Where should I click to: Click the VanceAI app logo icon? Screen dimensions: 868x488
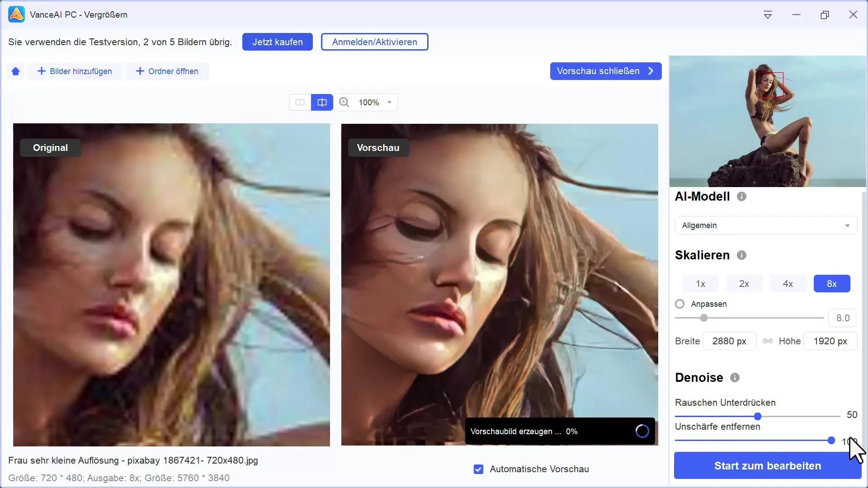click(17, 14)
